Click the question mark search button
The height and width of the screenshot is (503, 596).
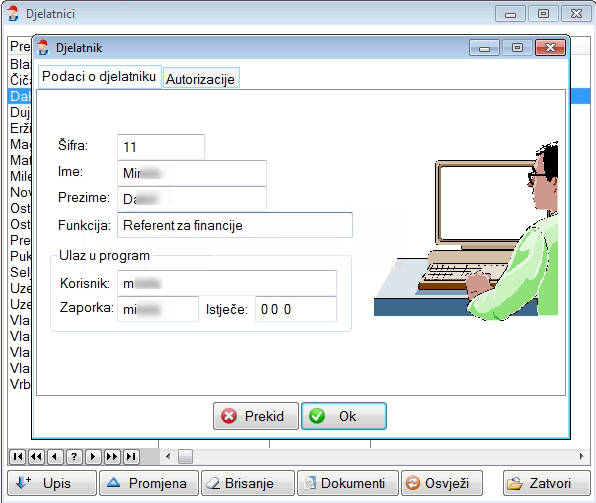point(74,456)
